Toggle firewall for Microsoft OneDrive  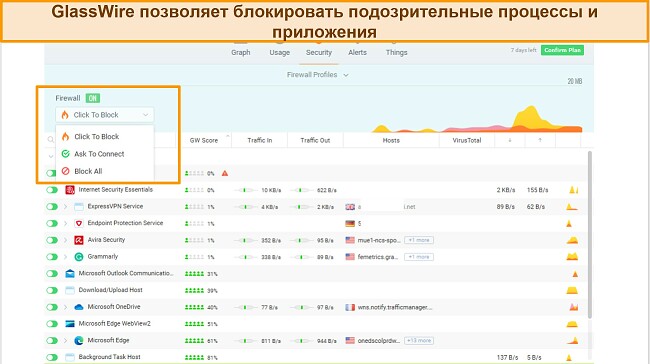pyautogui.click(x=52, y=307)
